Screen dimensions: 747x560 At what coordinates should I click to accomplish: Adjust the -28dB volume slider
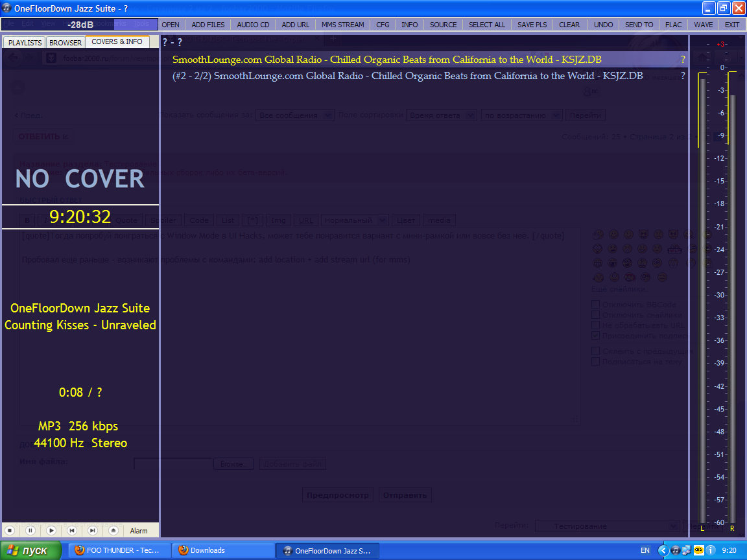tap(80, 25)
